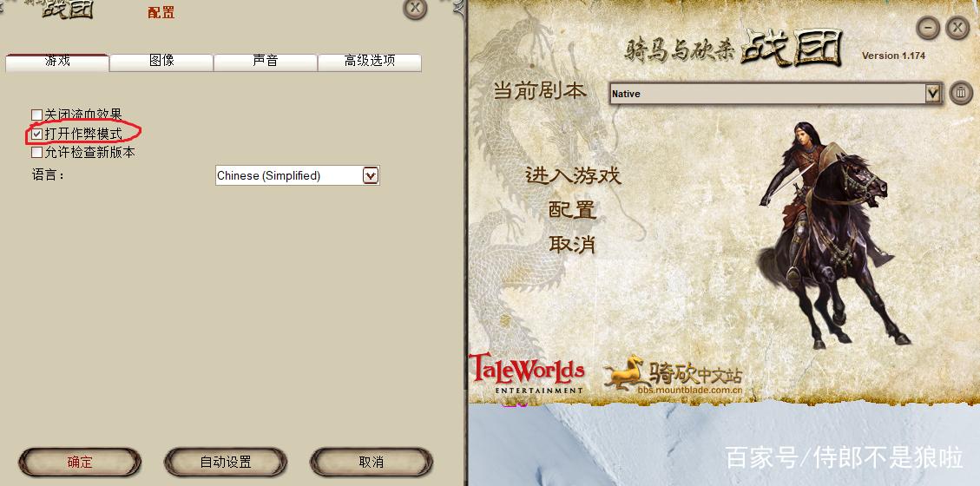Confirm settings with the 确定 button
The height and width of the screenshot is (486, 980).
(80, 463)
